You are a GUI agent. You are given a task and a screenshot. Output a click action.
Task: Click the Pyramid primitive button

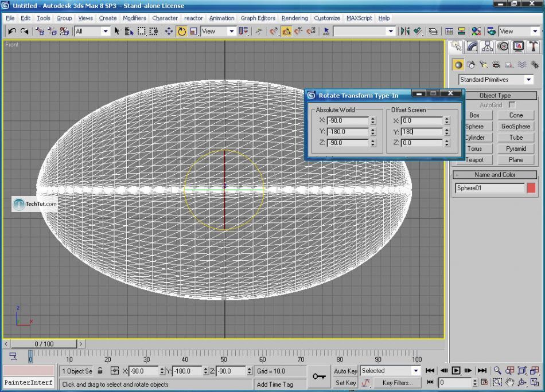516,148
